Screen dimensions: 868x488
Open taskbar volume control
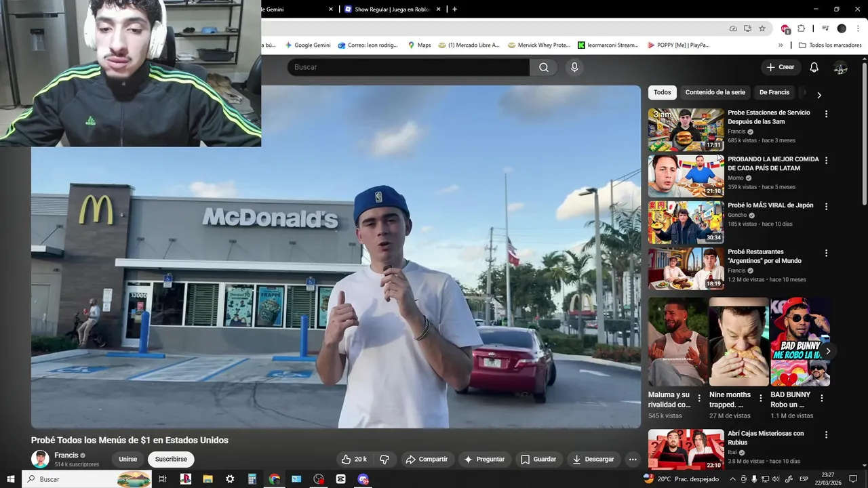(776, 479)
